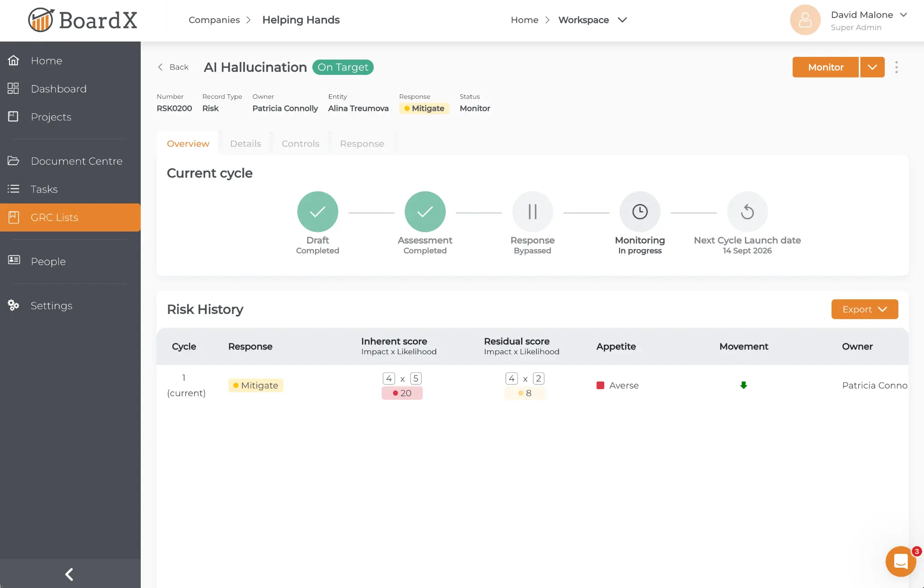Viewport: 924px width, 588px height.
Task: Open People via the contact card icon
Action: coord(14,260)
